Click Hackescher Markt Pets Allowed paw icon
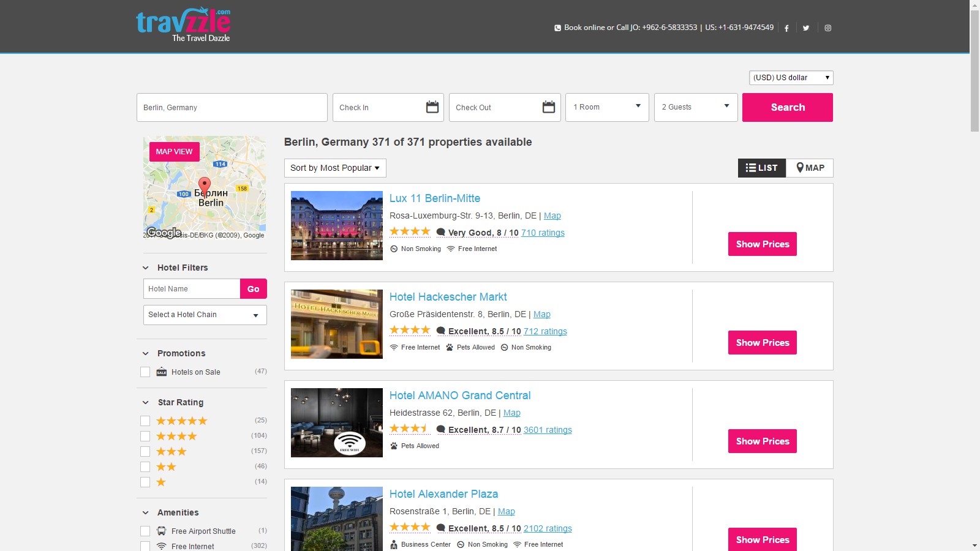 pyautogui.click(x=450, y=348)
